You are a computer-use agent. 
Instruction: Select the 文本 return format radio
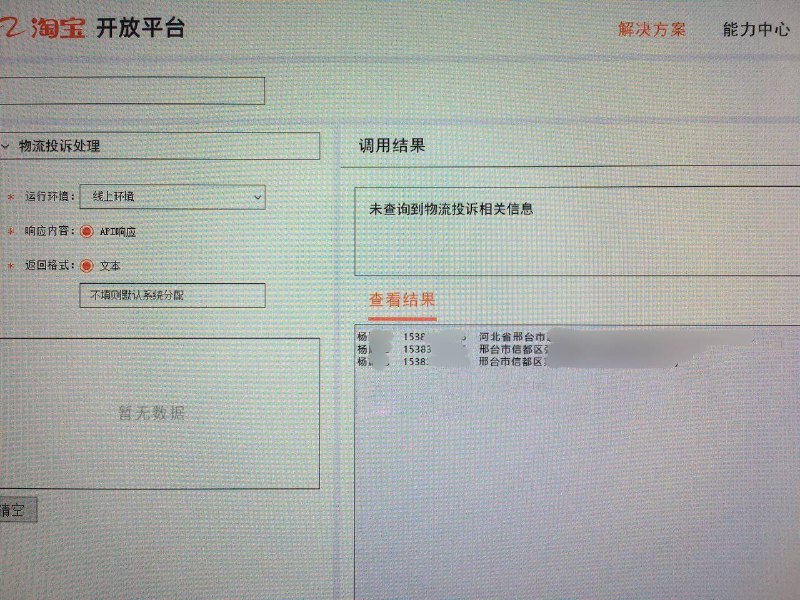[x=87, y=266]
